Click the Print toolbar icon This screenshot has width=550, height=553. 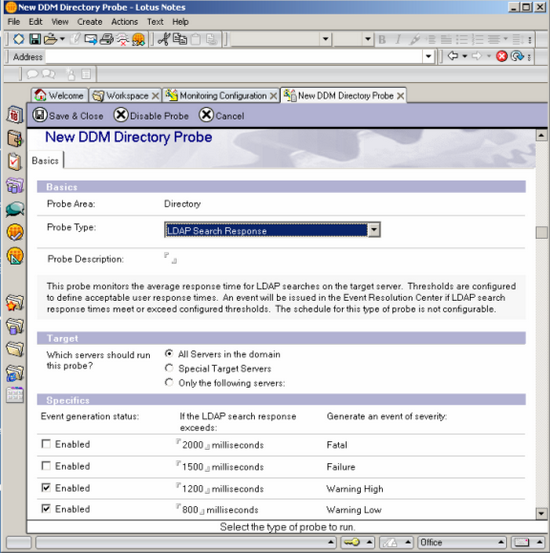click(106, 39)
